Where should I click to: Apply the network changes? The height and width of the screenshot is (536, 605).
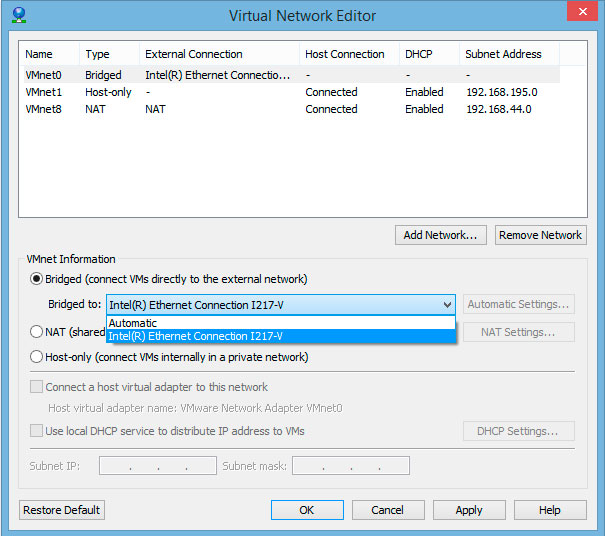point(469,510)
